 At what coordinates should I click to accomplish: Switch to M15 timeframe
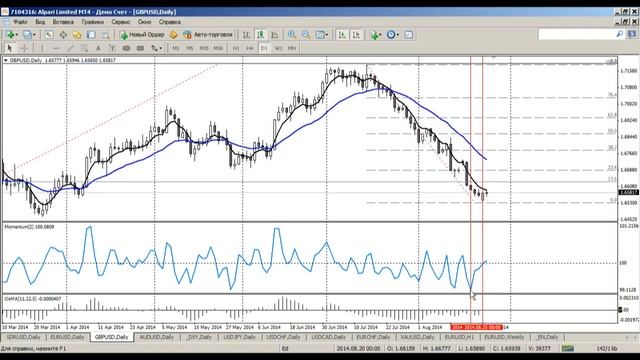[x=204, y=48]
